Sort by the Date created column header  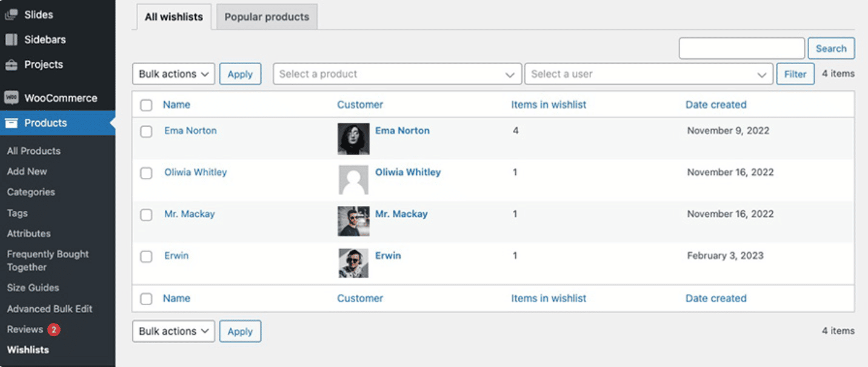click(716, 105)
